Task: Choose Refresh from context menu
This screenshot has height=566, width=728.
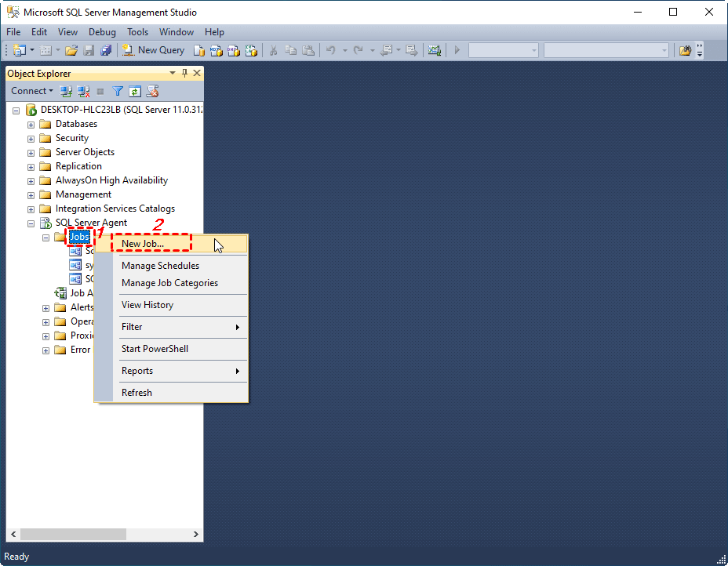Action: coord(171,393)
